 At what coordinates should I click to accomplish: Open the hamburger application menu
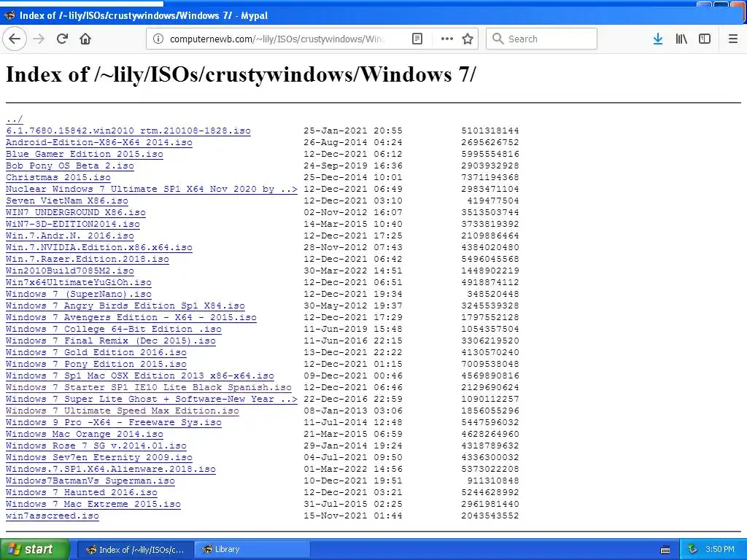point(733,39)
